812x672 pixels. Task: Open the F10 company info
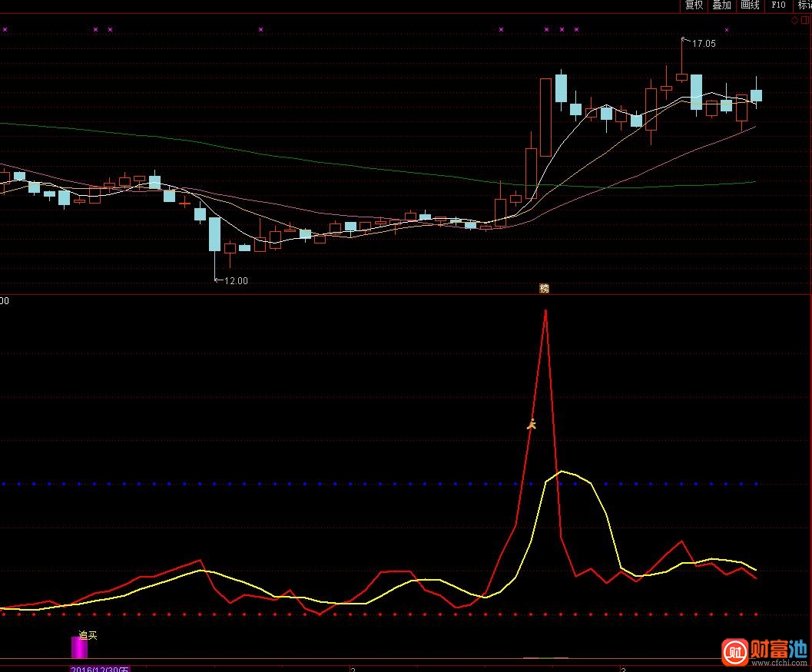(778, 5)
